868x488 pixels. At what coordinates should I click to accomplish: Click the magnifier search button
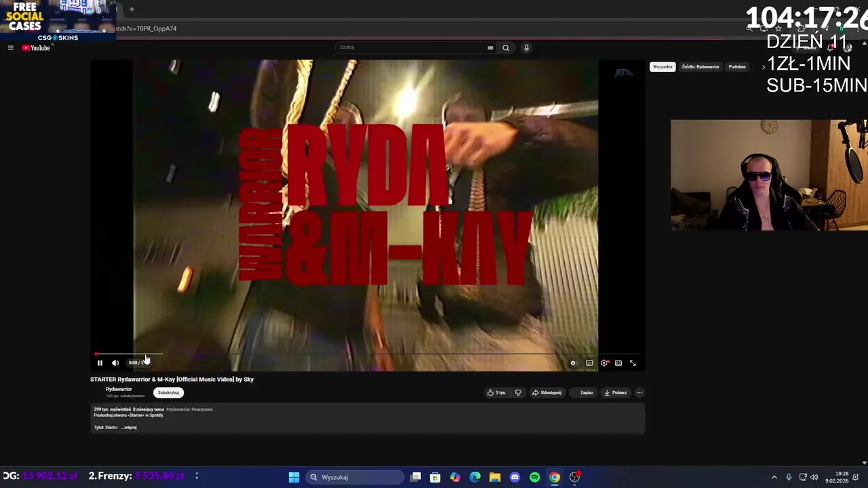tap(506, 48)
